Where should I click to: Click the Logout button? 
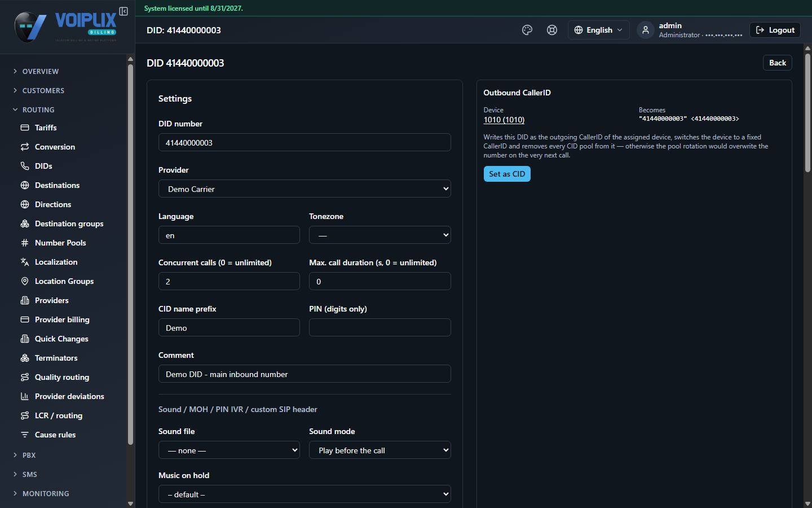(x=775, y=30)
